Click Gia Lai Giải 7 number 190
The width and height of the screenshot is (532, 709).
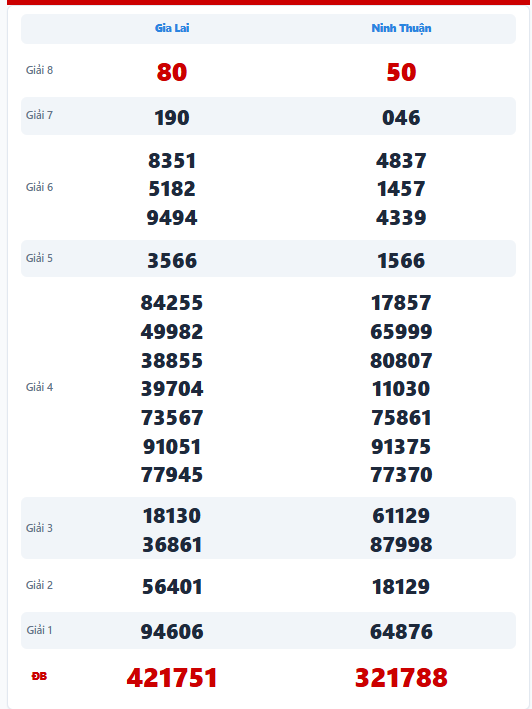tap(172, 118)
